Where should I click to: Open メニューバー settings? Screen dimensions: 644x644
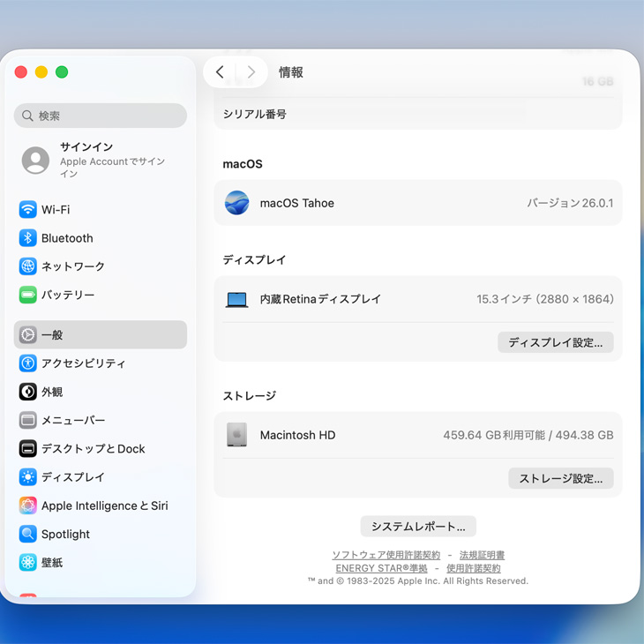[x=72, y=421]
